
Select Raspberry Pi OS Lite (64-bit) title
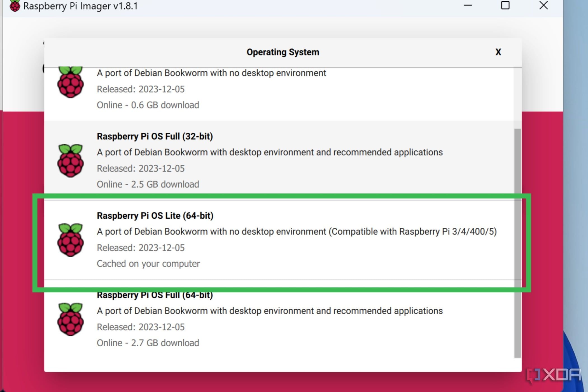[155, 216]
